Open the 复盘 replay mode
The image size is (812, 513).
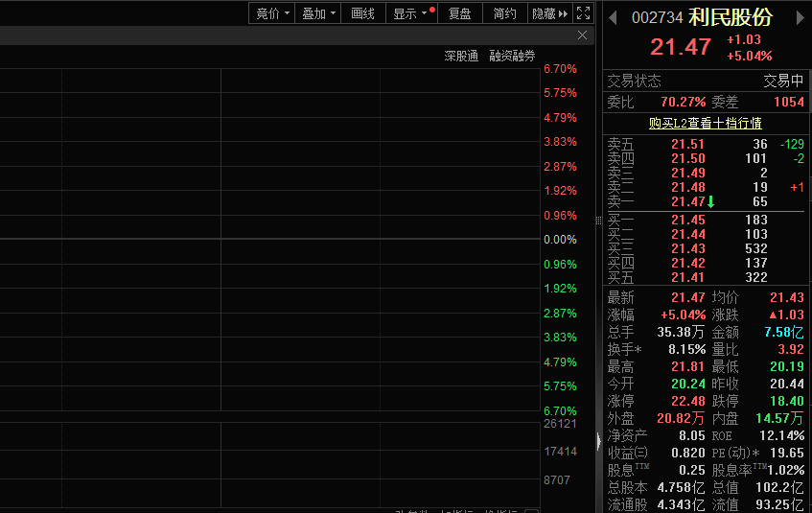click(x=460, y=13)
